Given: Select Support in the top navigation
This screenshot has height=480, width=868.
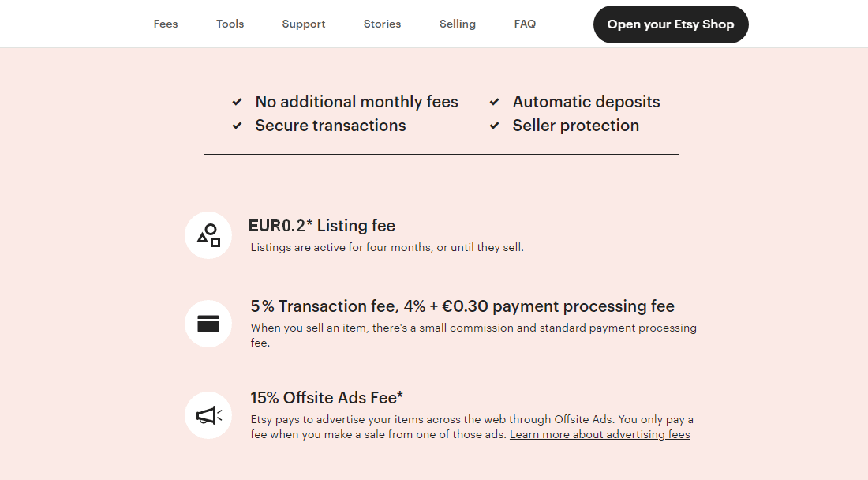Looking at the screenshot, I should tap(304, 24).
